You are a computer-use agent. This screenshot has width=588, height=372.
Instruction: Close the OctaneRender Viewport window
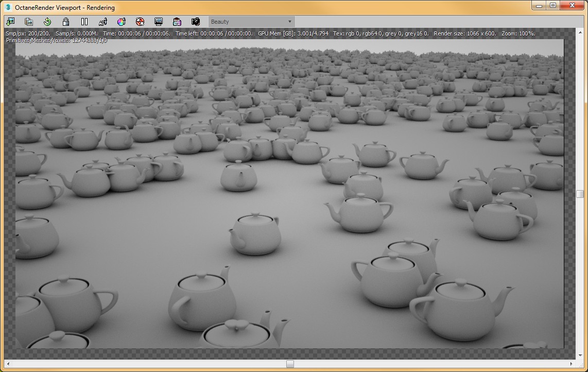coord(572,6)
